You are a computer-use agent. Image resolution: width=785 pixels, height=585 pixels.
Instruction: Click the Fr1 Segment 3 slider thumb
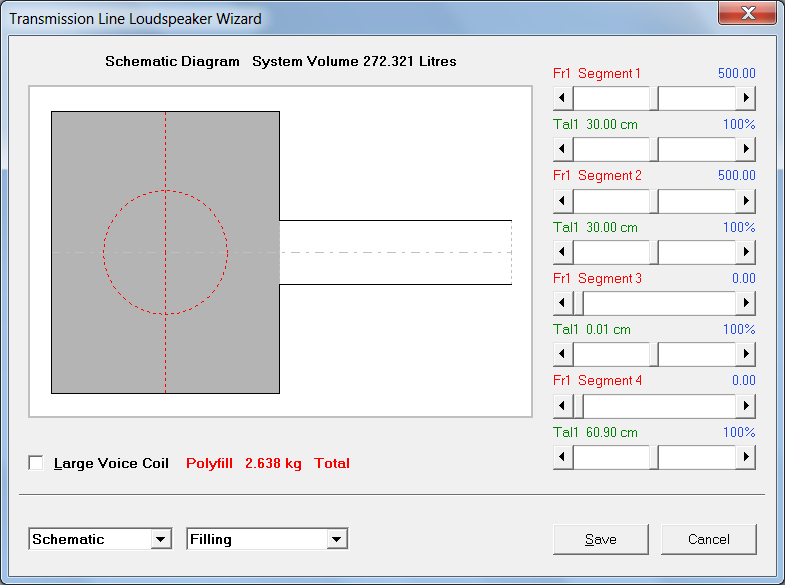pyautogui.click(x=578, y=303)
